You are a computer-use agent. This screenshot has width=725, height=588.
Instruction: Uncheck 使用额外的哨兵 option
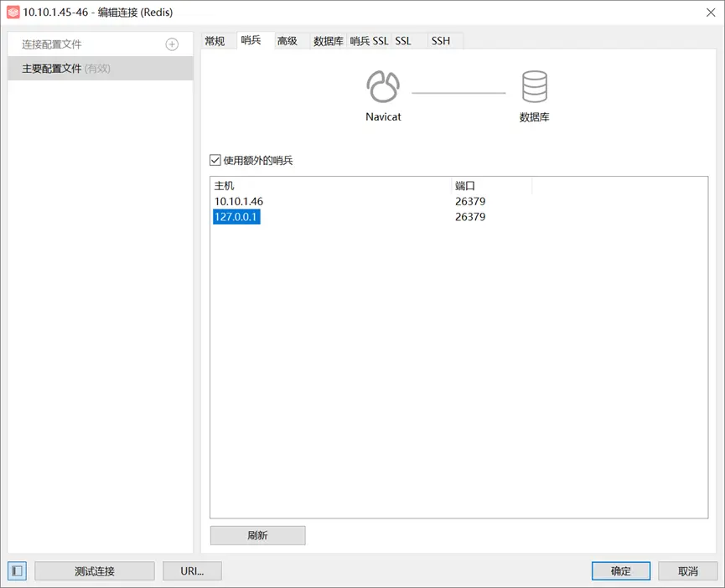tap(215, 160)
